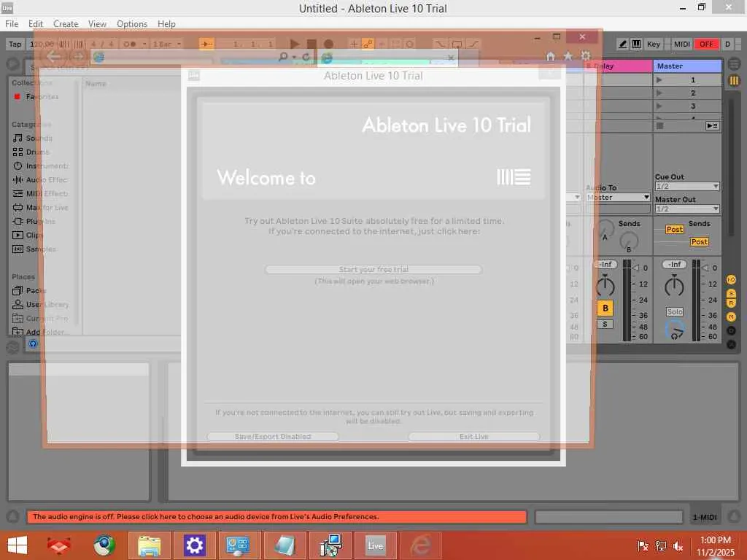The width and height of the screenshot is (747, 560).
Task: Click the transport Record button
Action: pos(328,44)
